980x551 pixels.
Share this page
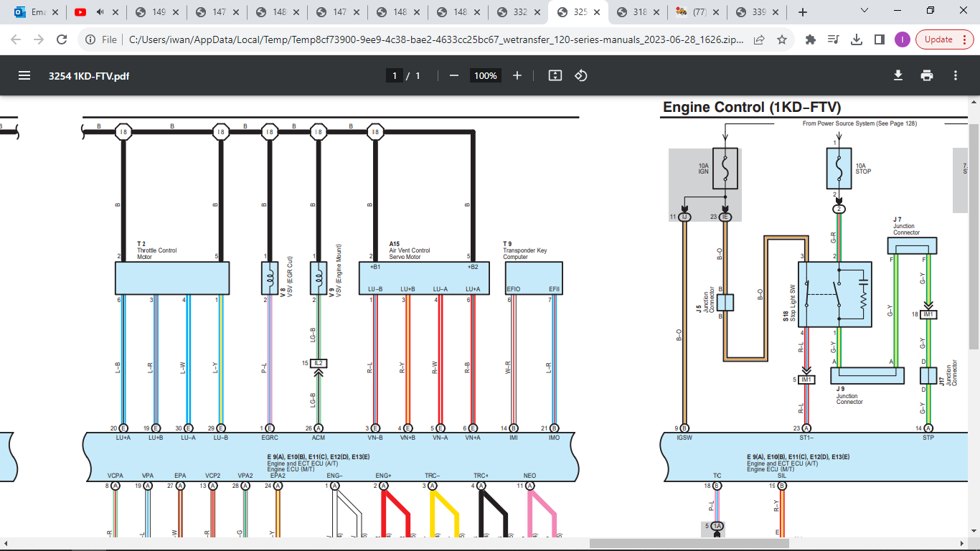pyautogui.click(x=759, y=39)
